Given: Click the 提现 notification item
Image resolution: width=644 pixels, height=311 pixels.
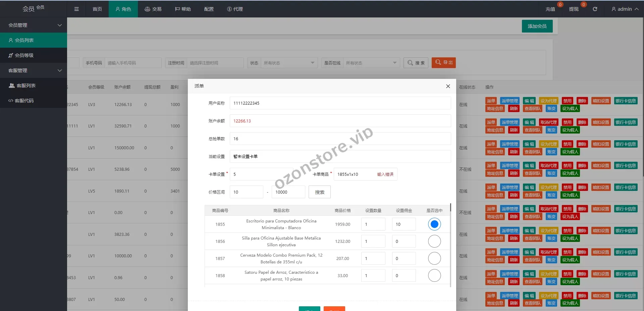Looking at the screenshot, I should pyautogui.click(x=574, y=9).
